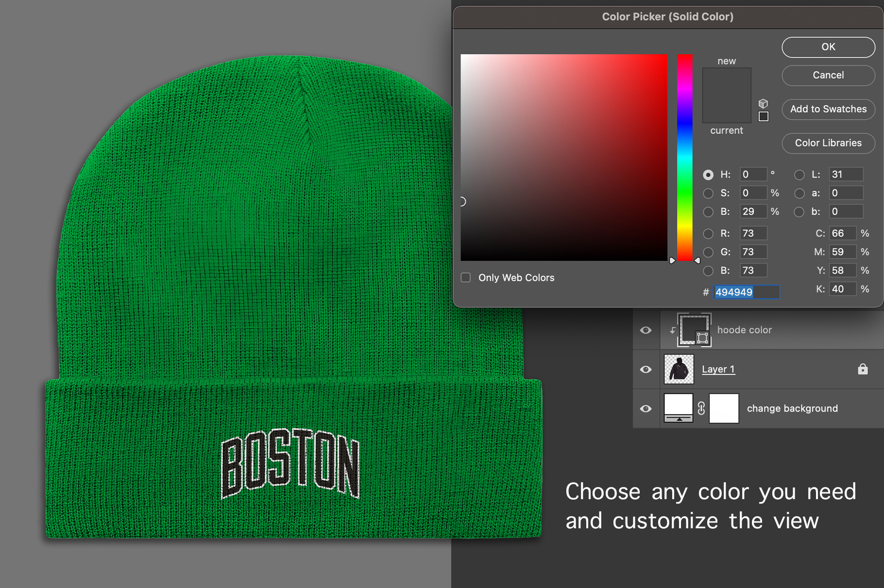Select the hex value 494949 input field
Viewport: 884px width, 588px height.
pos(746,292)
